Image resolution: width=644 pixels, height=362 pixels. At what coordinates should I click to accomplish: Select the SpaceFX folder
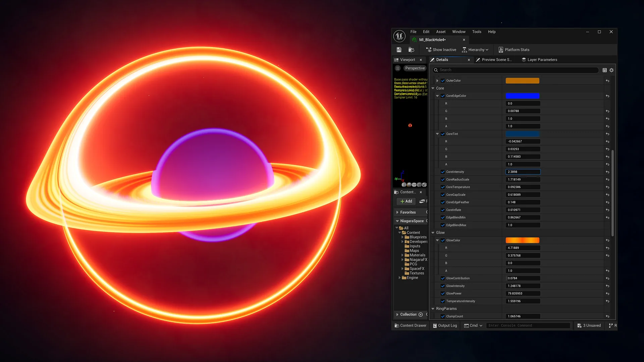(x=415, y=269)
